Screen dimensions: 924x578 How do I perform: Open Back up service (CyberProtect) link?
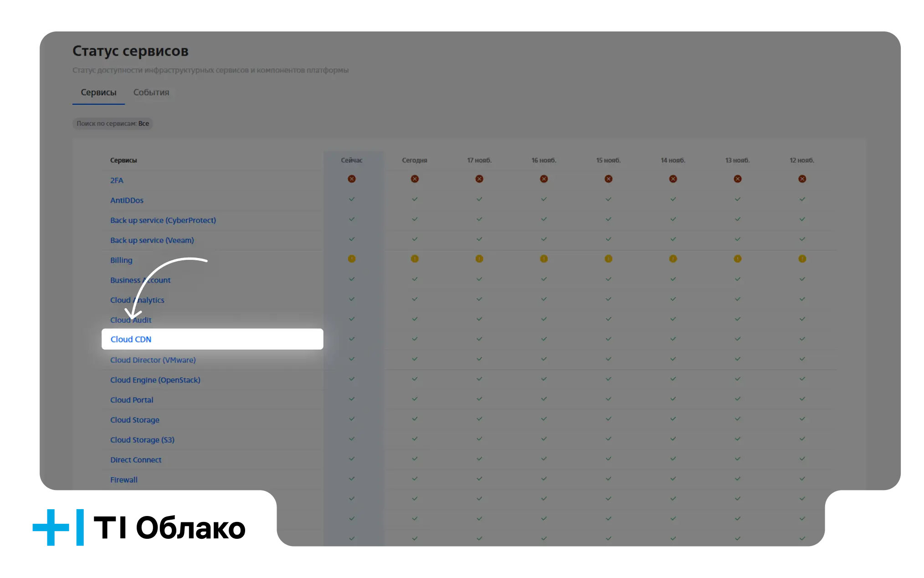click(163, 221)
